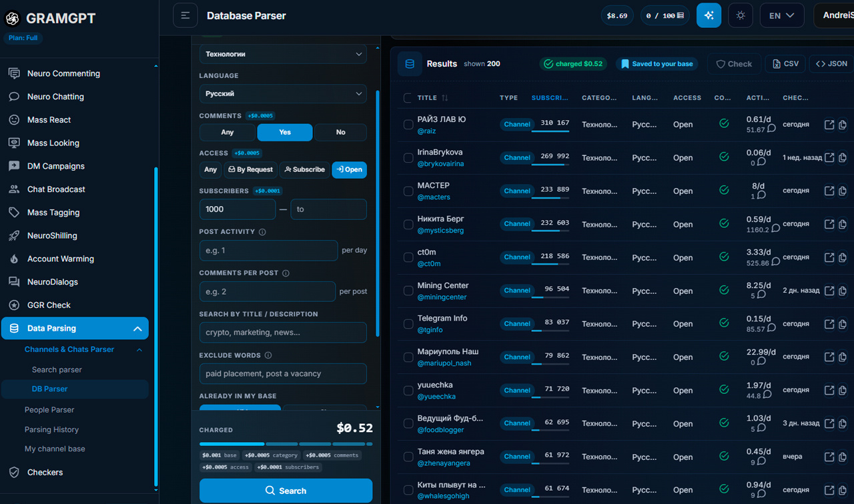Export results as CSV

(x=785, y=64)
